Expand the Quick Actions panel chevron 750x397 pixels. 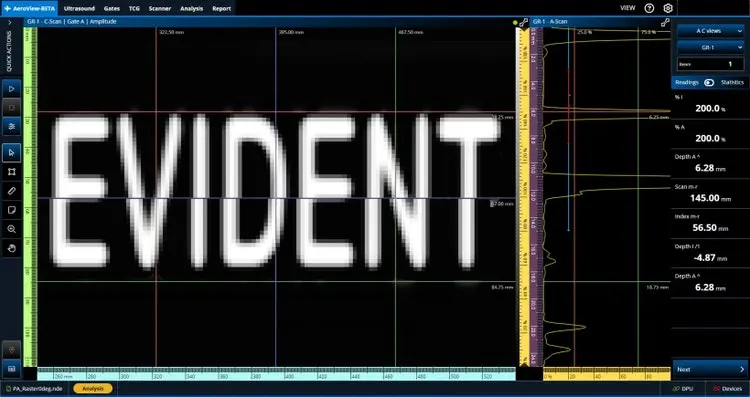tap(10, 22)
